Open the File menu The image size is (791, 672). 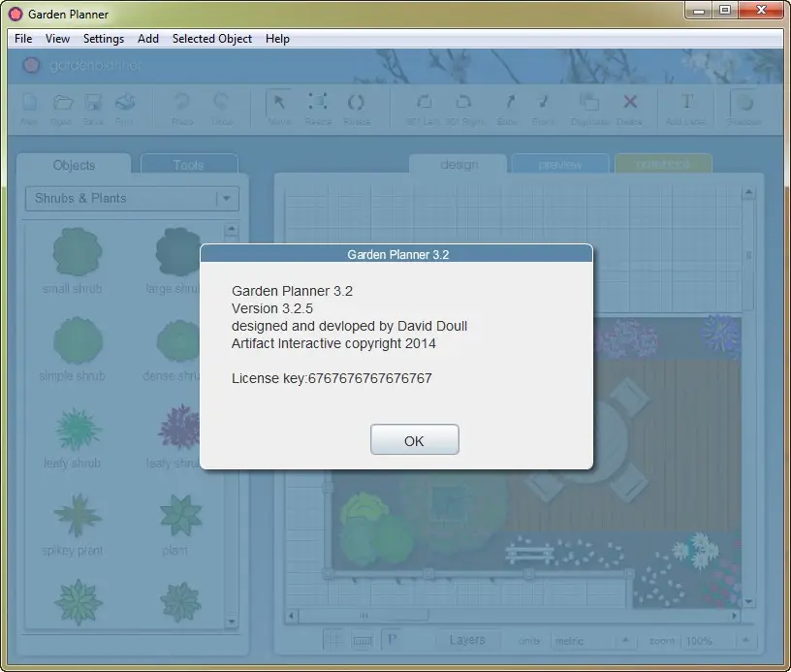click(23, 39)
